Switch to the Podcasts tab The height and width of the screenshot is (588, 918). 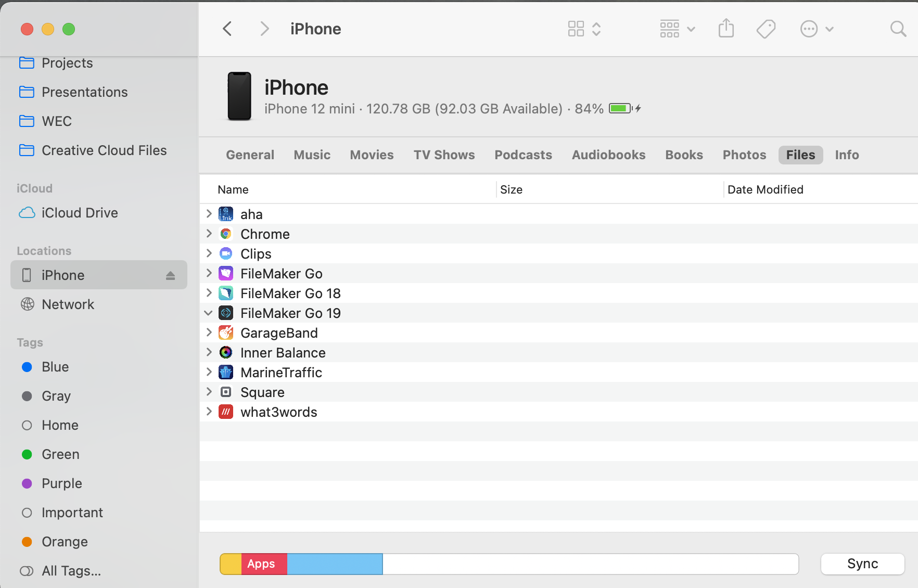pyautogui.click(x=523, y=155)
